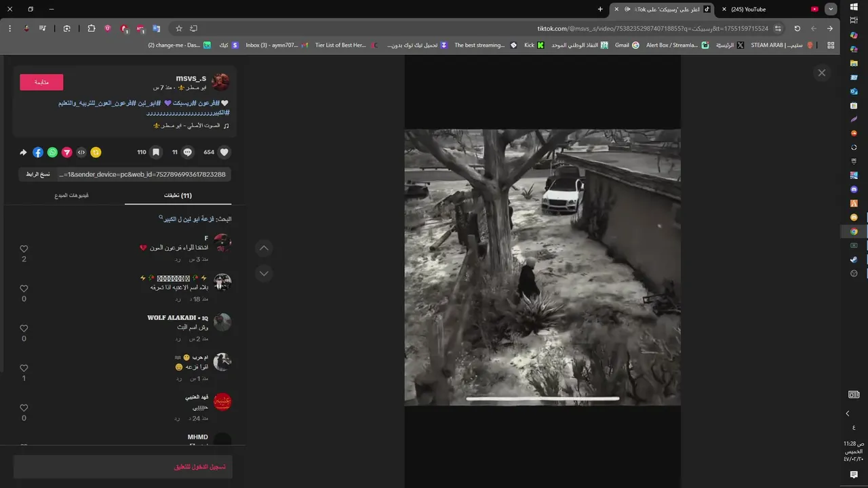Open msvs_.s profile avatar
The height and width of the screenshot is (488, 868).
pos(220,82)
